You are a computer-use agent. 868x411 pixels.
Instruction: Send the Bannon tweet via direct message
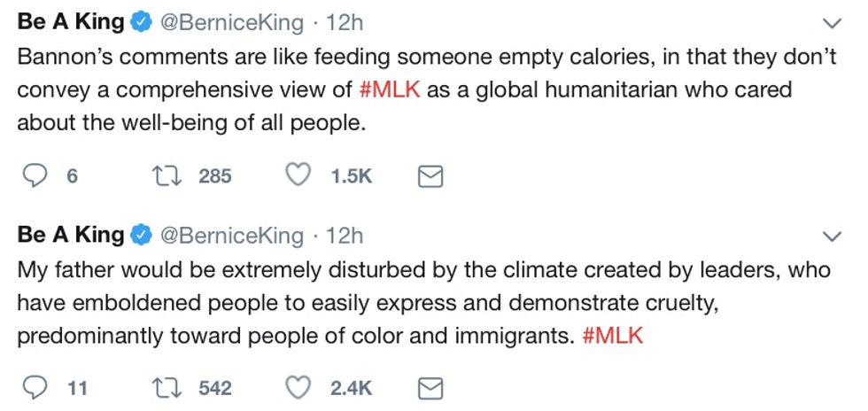tap(430, 177)
